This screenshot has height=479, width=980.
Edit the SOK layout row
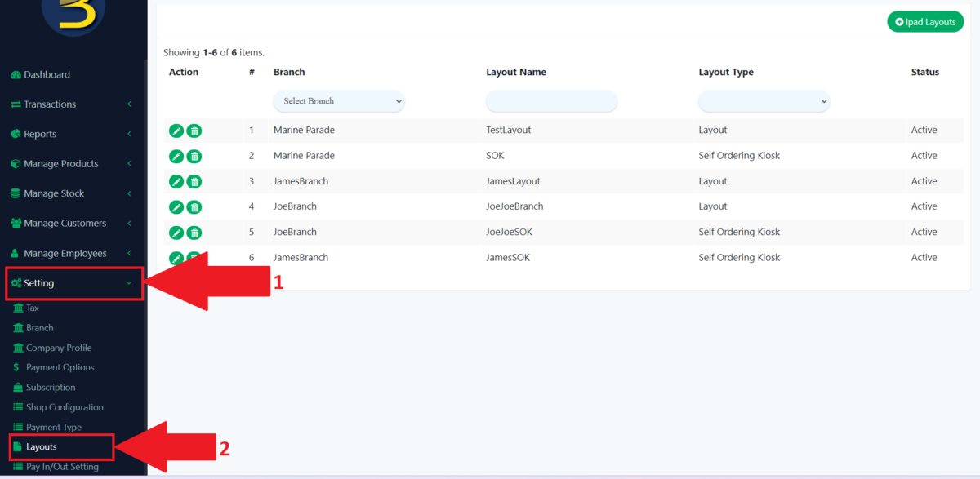(x=176, y=155)
